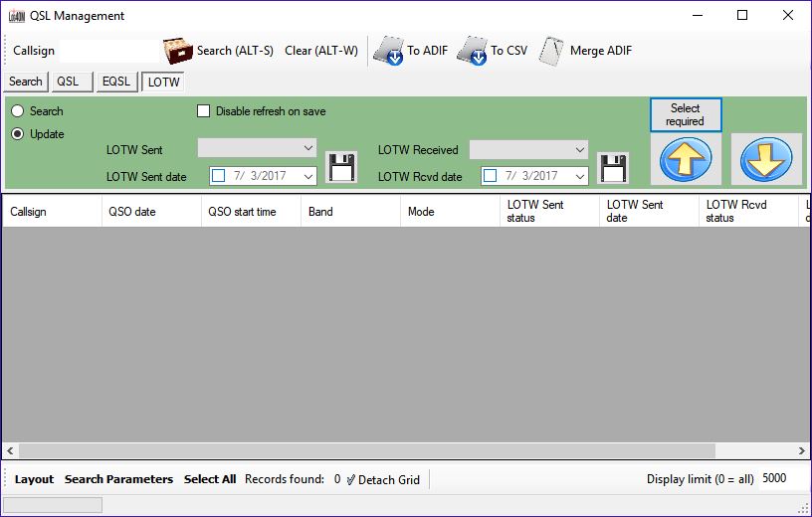Click the Records found label
812x517 pixels.
click(285, 479)
